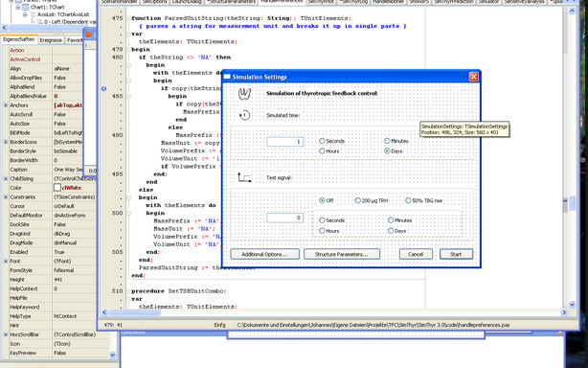Click the editor scroll right arrow
588x368 pixels.
click(x=564, y=312)
